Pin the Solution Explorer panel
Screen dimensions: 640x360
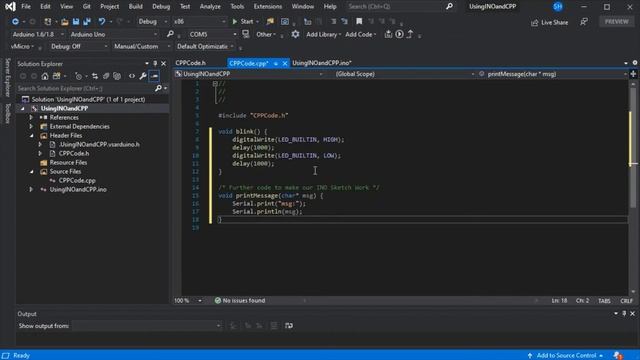click(x=155, y=64)
